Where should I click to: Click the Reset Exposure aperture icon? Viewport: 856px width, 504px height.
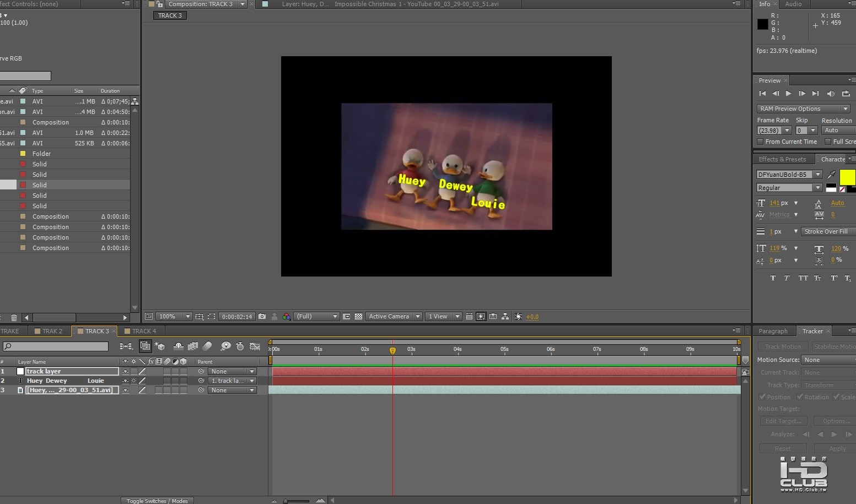(x=519, y=317)
